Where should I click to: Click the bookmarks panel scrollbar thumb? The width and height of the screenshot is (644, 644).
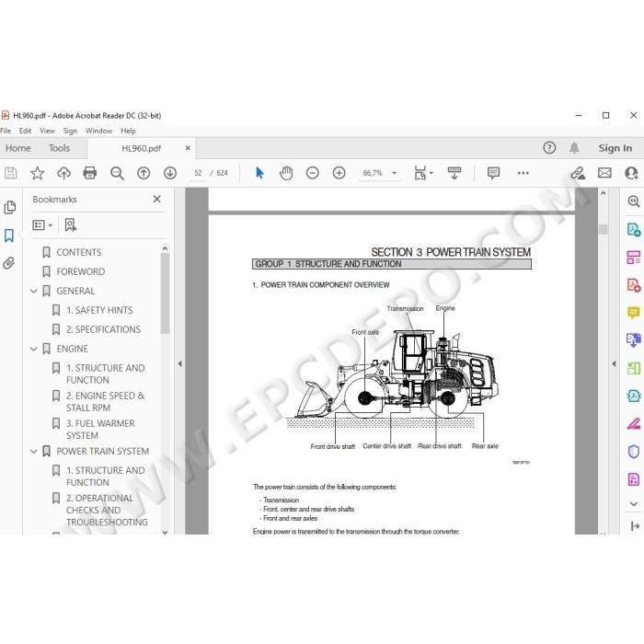tap(165, 293)
